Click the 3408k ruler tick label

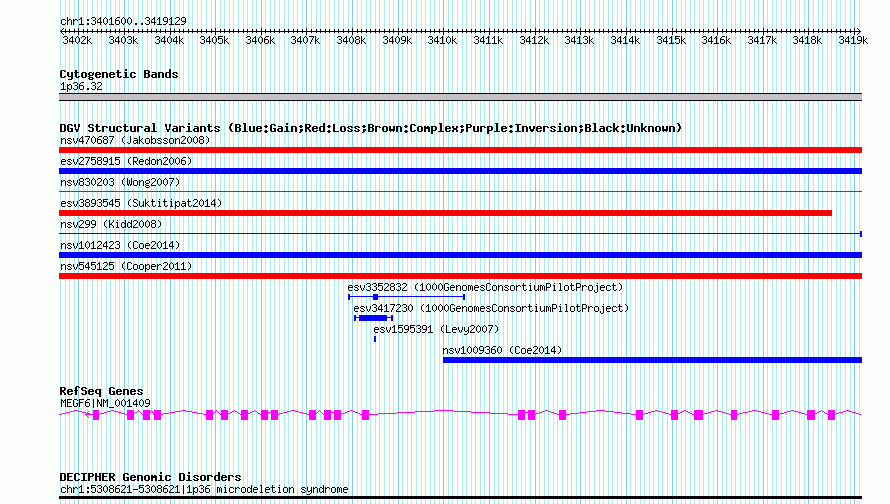(x=351, y=40)
